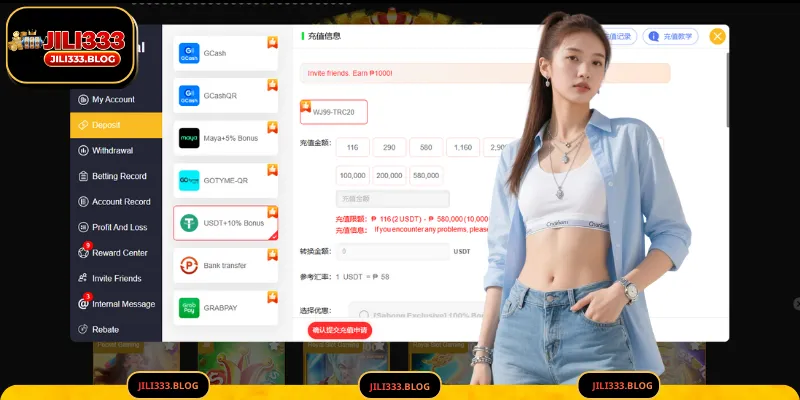Select the 116 amount preset

pyautogui.click(x=353, y=147)
